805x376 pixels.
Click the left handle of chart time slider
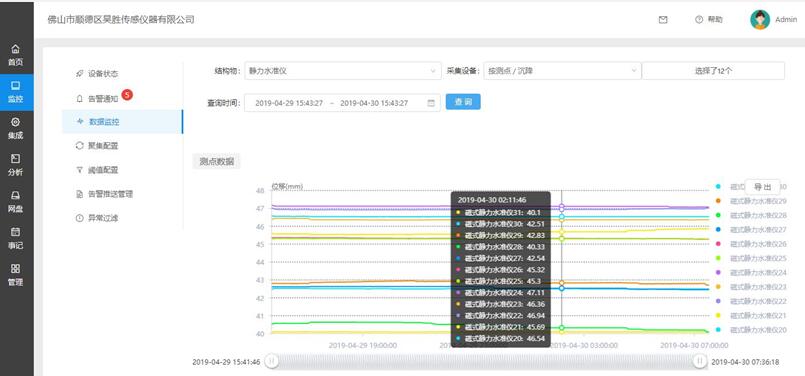[x=272, y=361]
